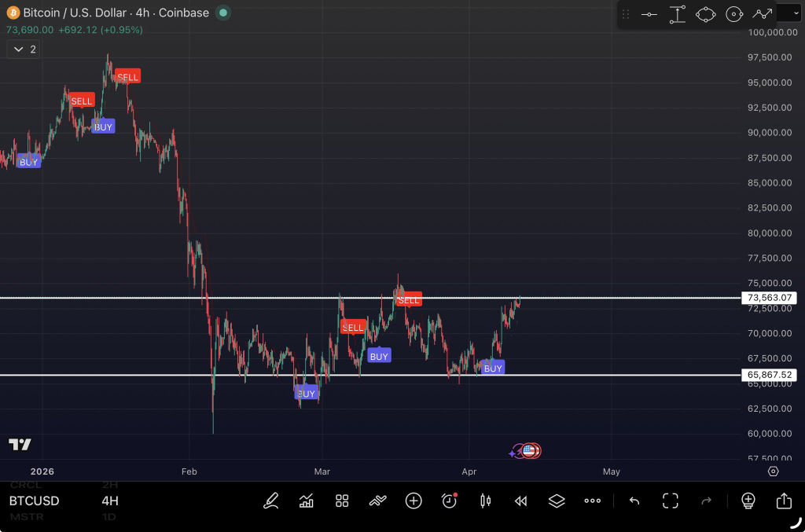Start bar replay with the rewind icon
Screen dimensions: 805x532
click(x=520, y=501)
